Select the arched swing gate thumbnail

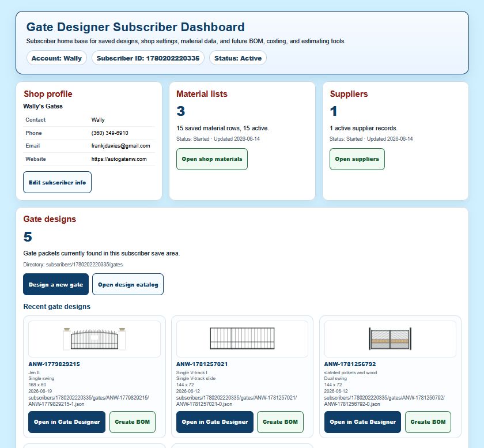[x=94, y=339]
